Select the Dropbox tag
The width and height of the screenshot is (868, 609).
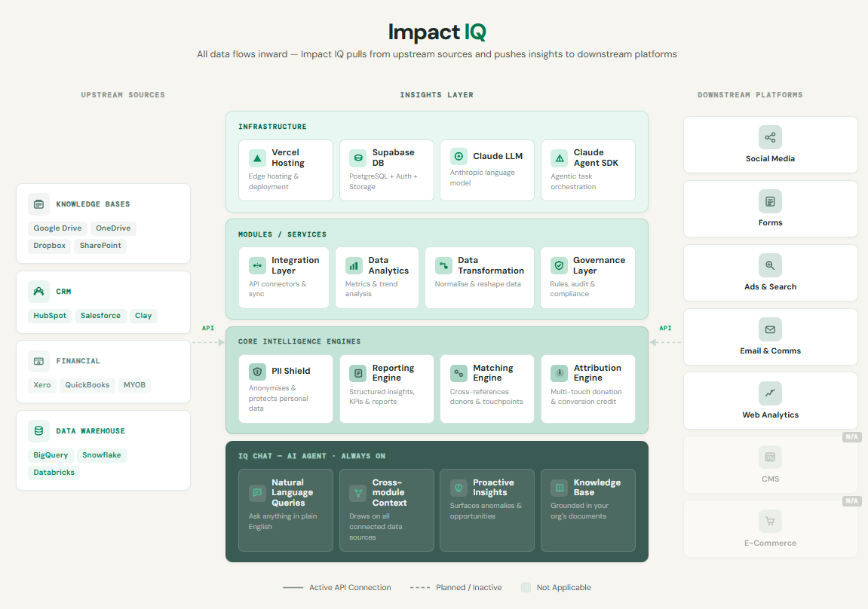49,246
